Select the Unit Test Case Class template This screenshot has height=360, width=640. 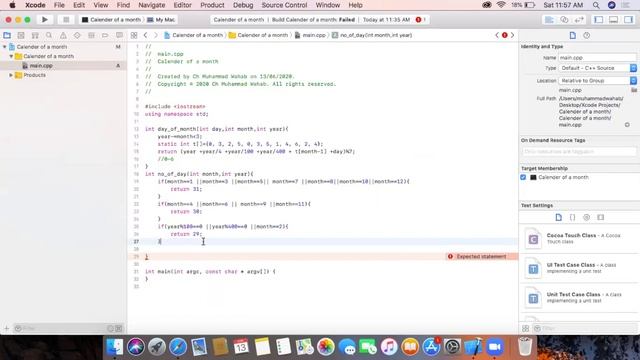tap(579, 298)
